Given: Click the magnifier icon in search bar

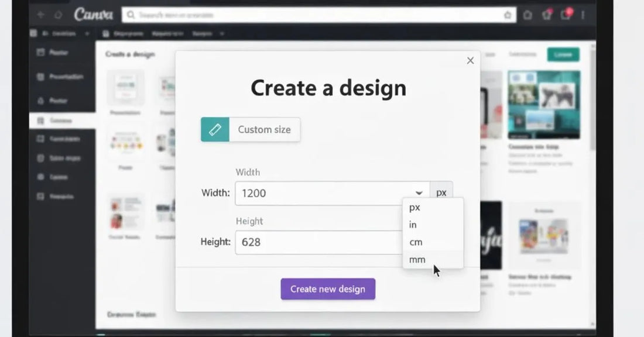Looking at the screenshot, I should (130, 15).
